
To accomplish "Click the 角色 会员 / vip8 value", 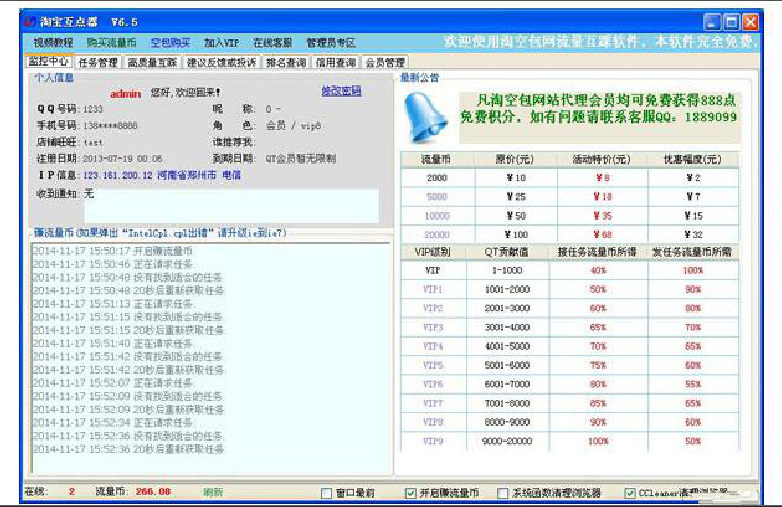I will click(293, 126).
